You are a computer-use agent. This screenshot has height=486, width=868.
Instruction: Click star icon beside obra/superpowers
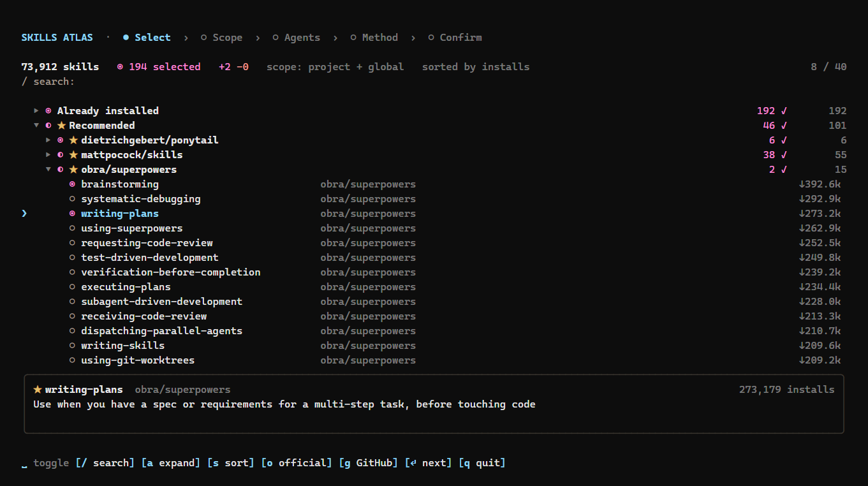click(x=73, y=170)
